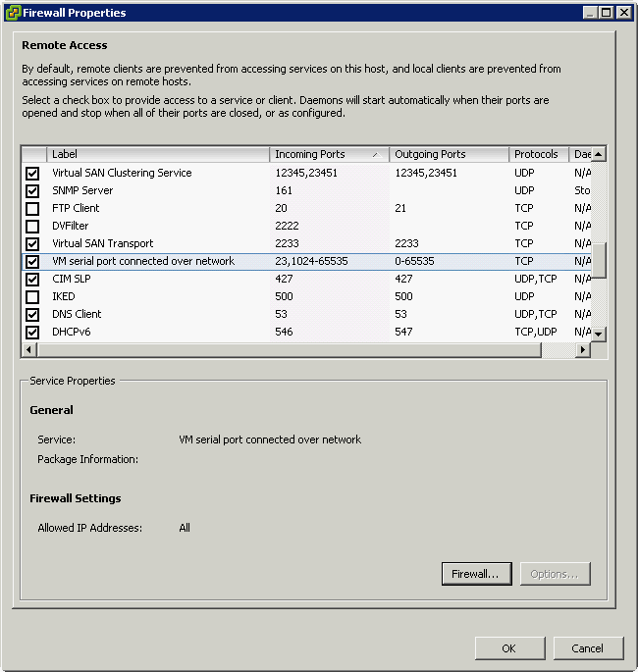Uncheck the SNMP Server checkbox
638x672 pixels.
pos(32,190)
